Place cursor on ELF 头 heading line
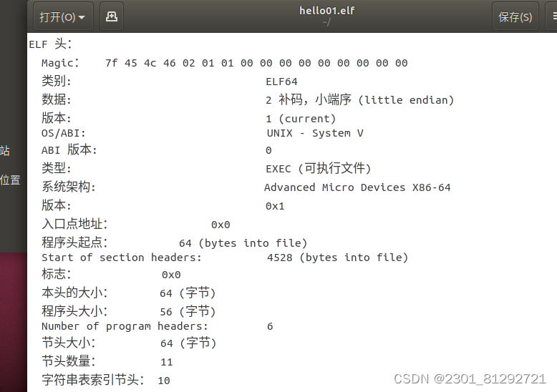Image resolution: width=557 pixels, height=392 pixels. point(50,44)
